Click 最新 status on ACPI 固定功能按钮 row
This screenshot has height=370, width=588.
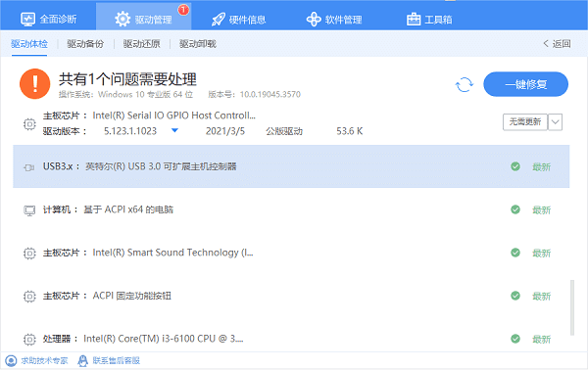coord(542,297)
